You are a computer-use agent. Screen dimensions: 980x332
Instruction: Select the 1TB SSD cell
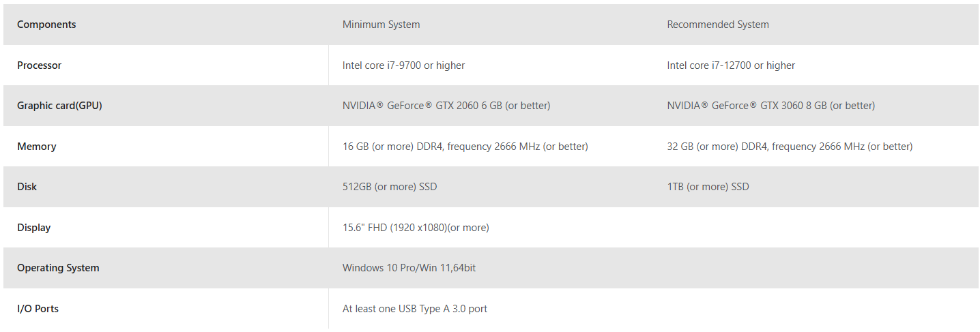(707, 187)
